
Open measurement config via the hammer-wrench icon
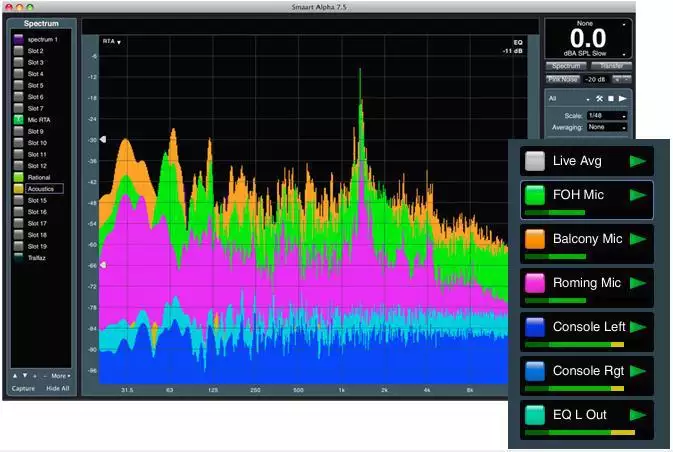point(599,99)
